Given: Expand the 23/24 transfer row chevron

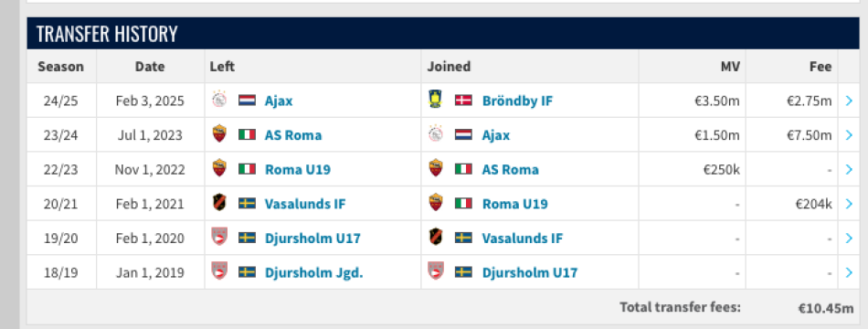Looking at the screenshot, I should pos(849,135).
